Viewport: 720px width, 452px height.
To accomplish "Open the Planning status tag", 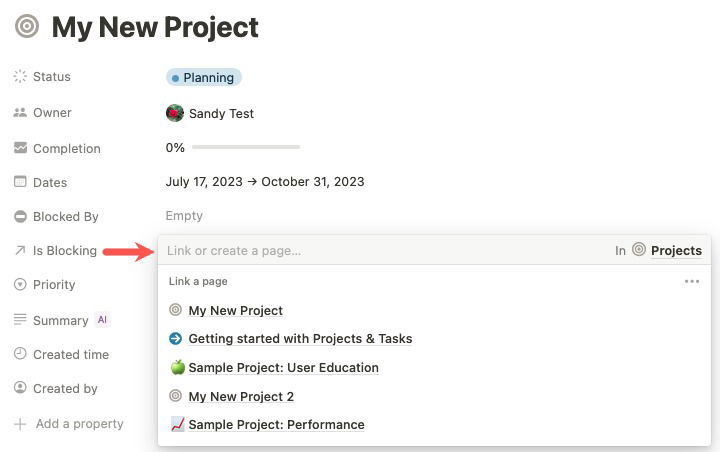I will [x=203, y=77].
